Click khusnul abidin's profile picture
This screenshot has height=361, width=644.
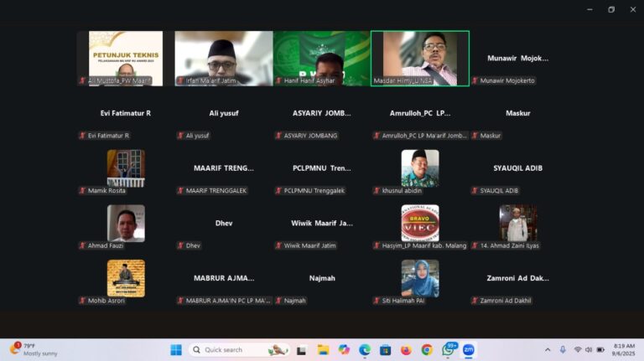420,168
